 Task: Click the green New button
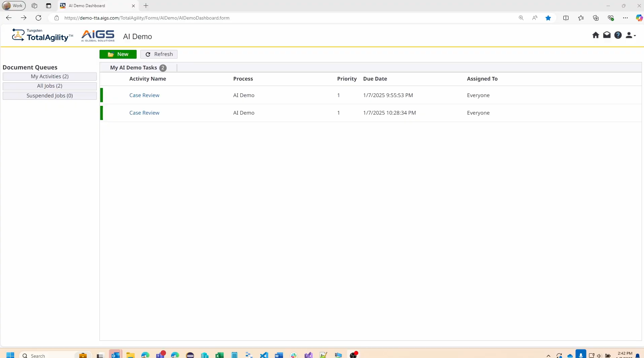pos(118,54)
